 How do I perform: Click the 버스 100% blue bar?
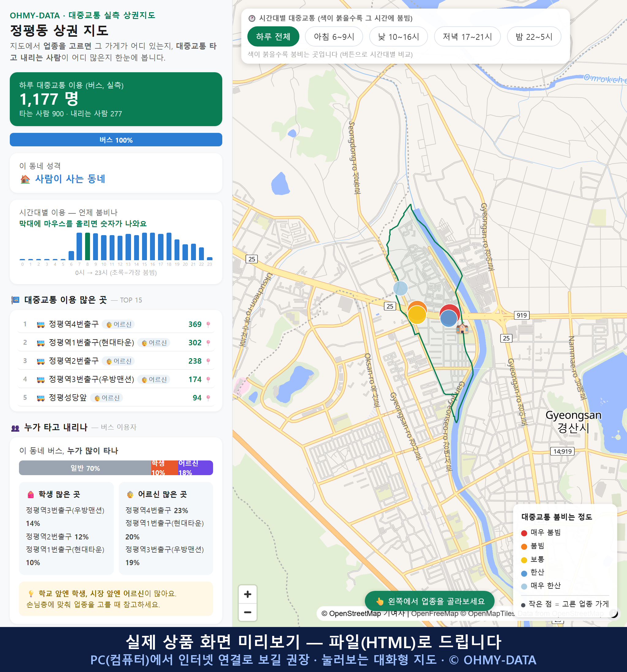pyautogui.click(x=116, y=140)
